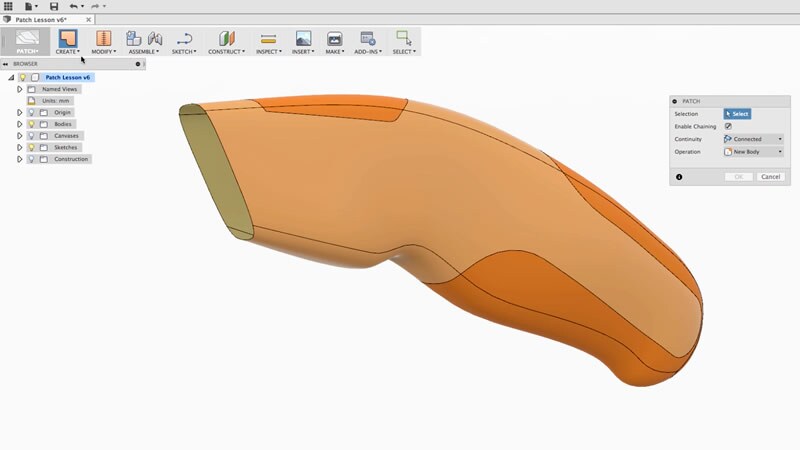The height and width of the screenshot is (450, 800).
Task: Click the Inspect measure icon
Action: 268,38
